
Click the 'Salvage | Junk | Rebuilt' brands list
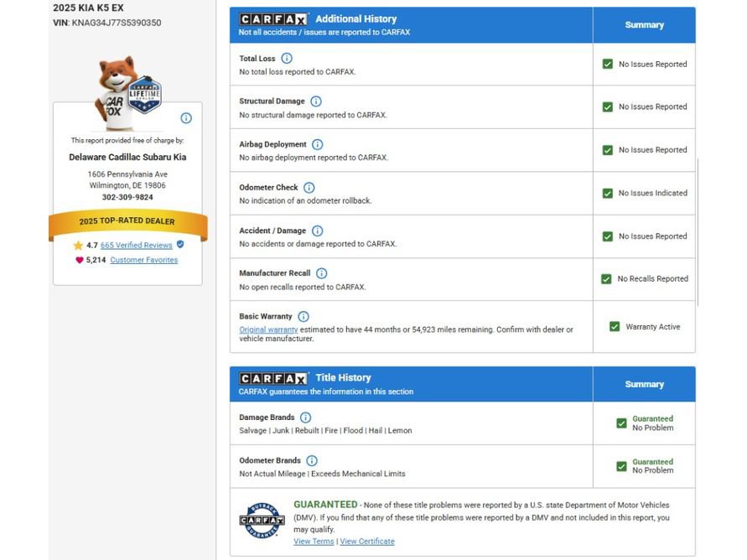[325, 430]
